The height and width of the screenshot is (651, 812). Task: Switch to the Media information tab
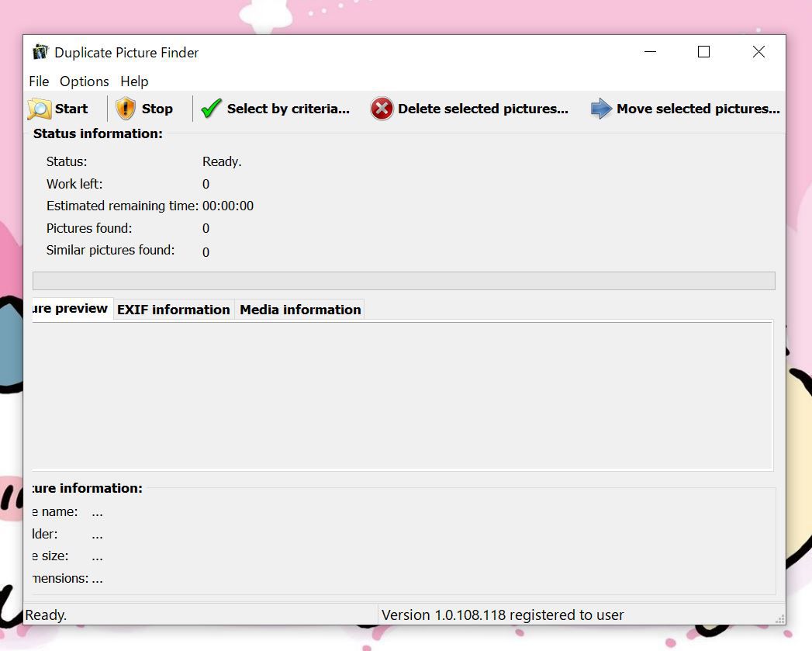(x=300, y=310)
